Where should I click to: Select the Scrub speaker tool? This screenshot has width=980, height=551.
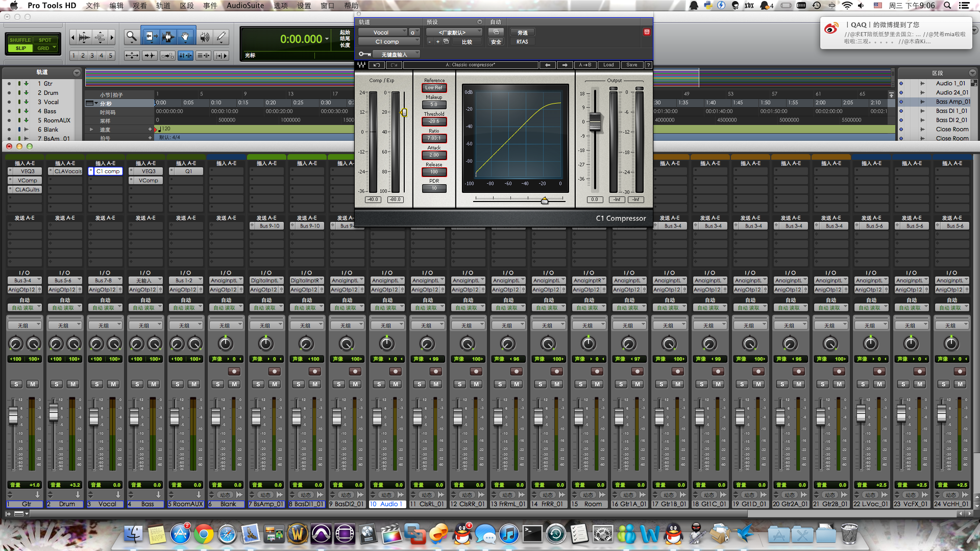[205, 37]
